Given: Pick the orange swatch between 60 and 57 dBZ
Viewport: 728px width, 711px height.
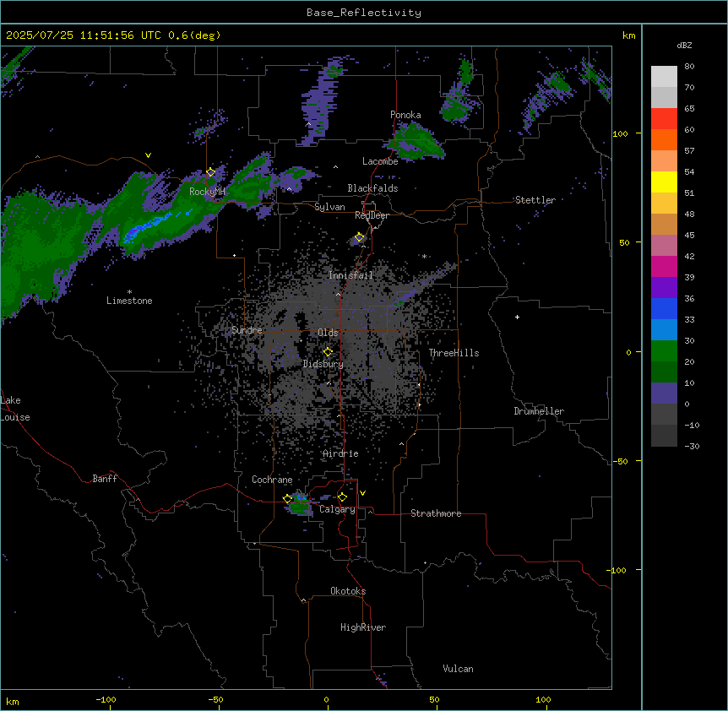Looking at the screenshot, I should (x=664, y=139).
